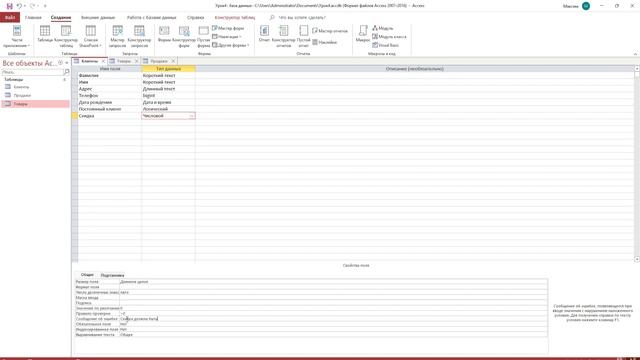This screenshot has width=640, height=360.
Task: Open Конструктор таблиц in the ribbon
Action: [66, 36]
